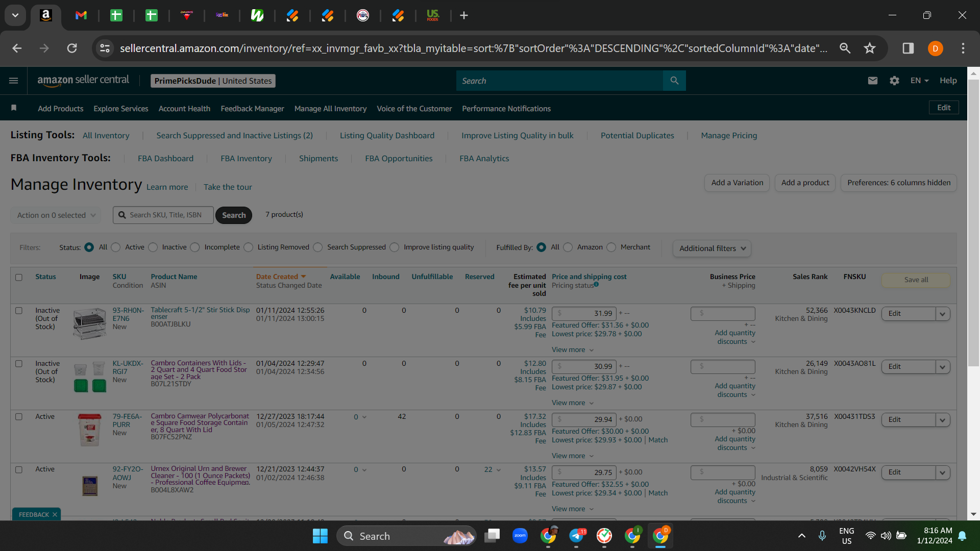980x551 pixels.
Task: Click the black Search button for SKU search
Action: [x=234, y=215]
